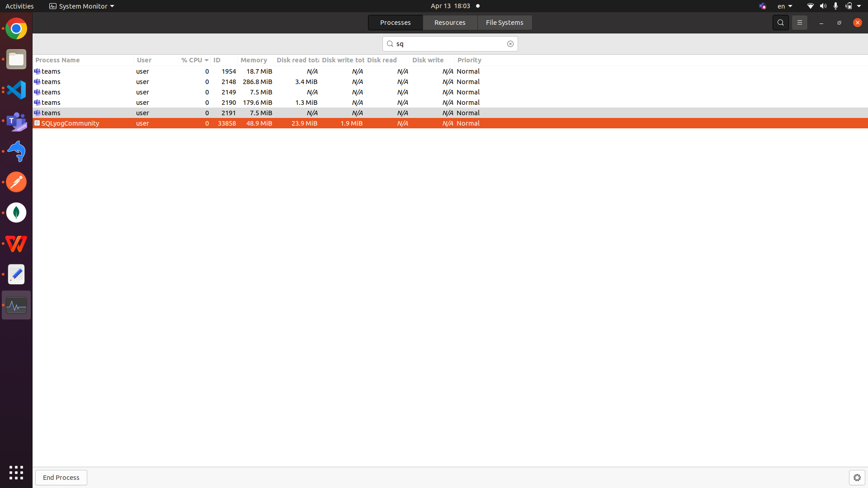Sort by ID column header
The image size is (868, 488).
pos(224,60)
